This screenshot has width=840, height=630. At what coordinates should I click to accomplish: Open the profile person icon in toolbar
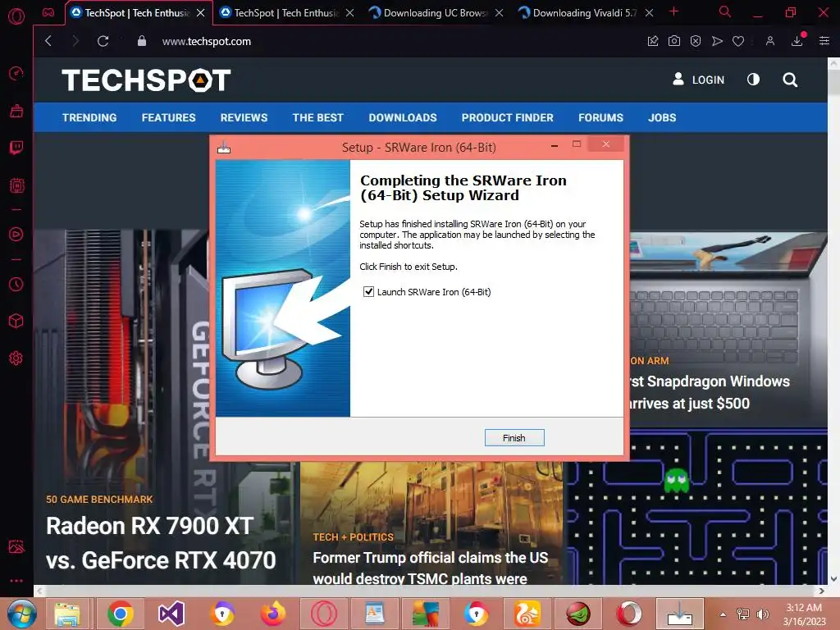(769, 41)
